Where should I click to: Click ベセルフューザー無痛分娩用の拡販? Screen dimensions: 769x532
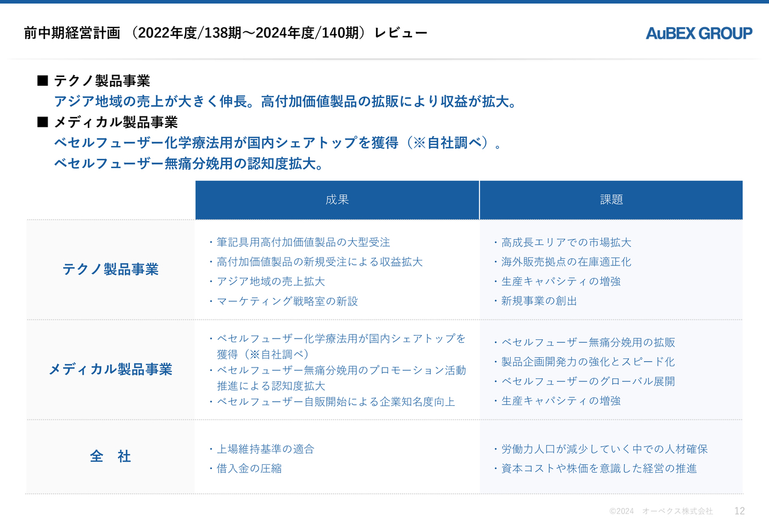click(583, 342)
